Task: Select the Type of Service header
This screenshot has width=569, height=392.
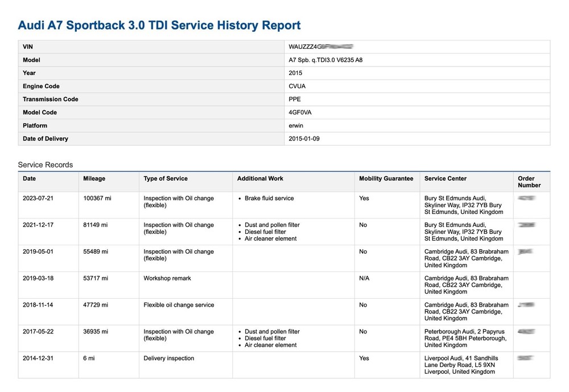Action: [167, 179]
